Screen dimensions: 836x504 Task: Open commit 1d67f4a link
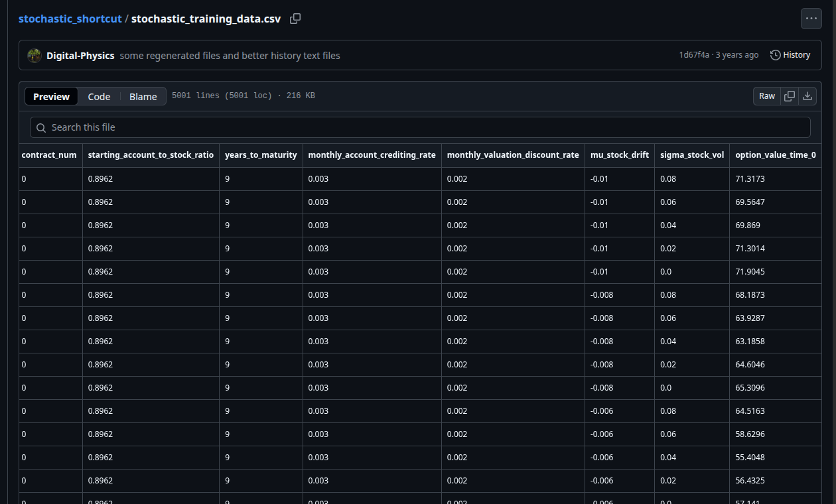point(693,55)
